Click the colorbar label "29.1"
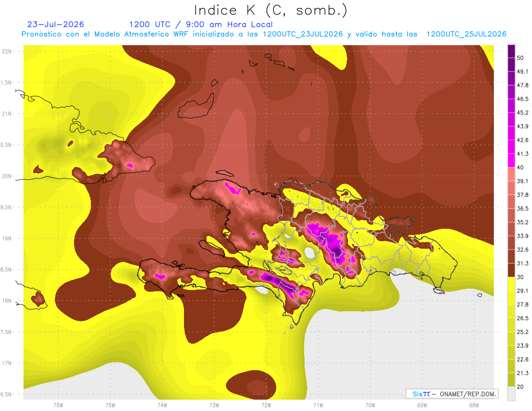532x411 pixels. [x=523, y=291]
